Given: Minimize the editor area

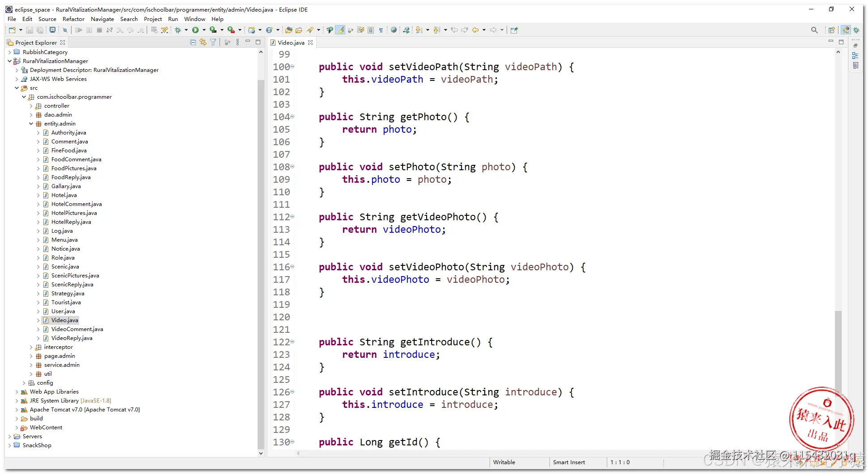Looking at the screenshot, I should [x=831, y=42].
